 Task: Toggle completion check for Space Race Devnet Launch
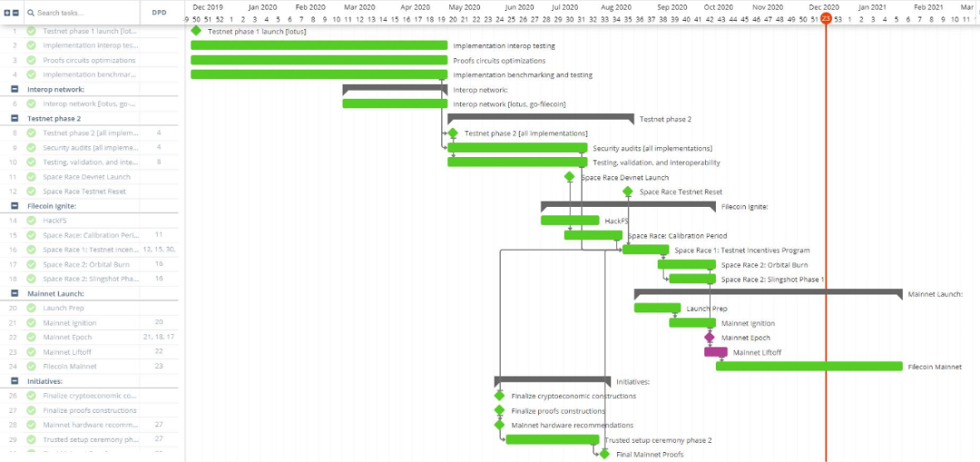click(x=31, y=177)
